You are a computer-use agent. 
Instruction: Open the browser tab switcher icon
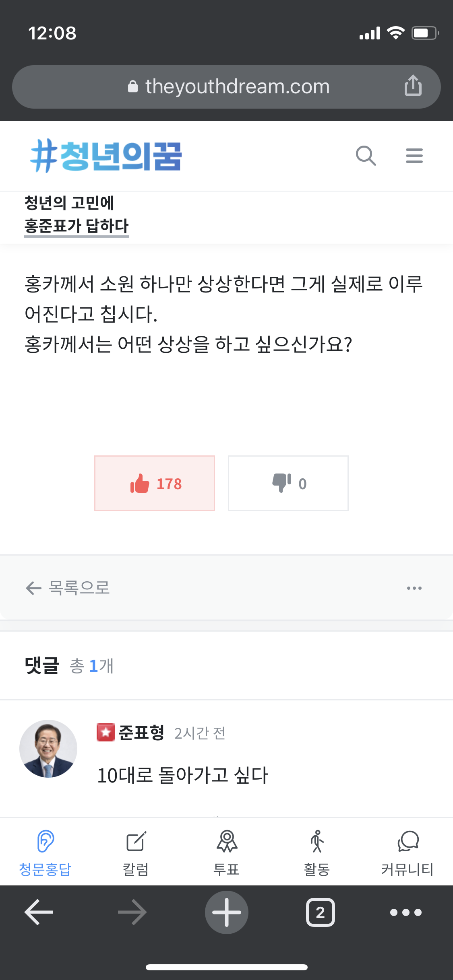click(x=320, y=912)
